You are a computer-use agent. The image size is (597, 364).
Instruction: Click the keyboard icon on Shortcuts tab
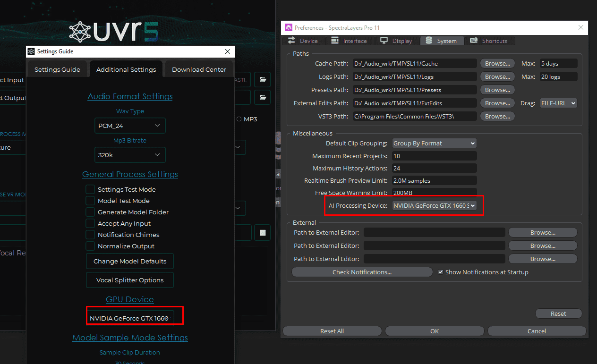[x=474, y=41]
